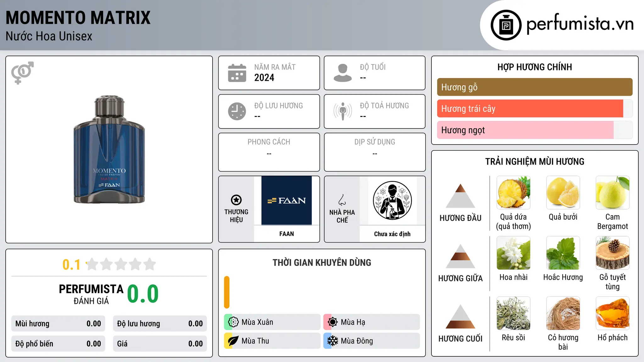The width and height of the screenshot is (644, 362).
Task: Select the Cam Bergamot note image
Action: pos(613,193)
